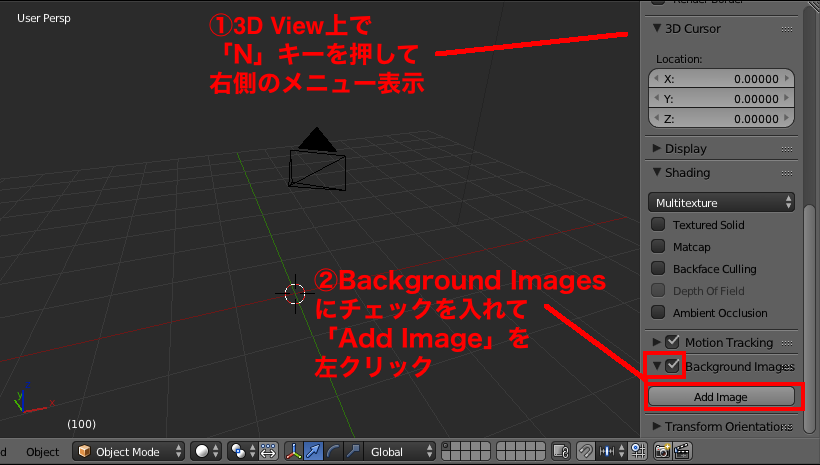Click the 3D Cursor X location field
Viewport: 820px width, 465px height.
coord(721,79)
